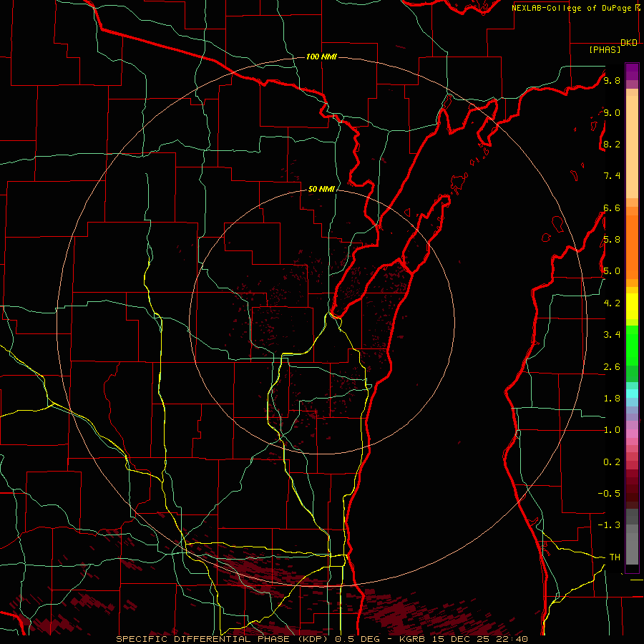The width and height of the screenshot is (644, 644).
Task: Click the [PHAS] legend unit label
Action: pos(605,49)
